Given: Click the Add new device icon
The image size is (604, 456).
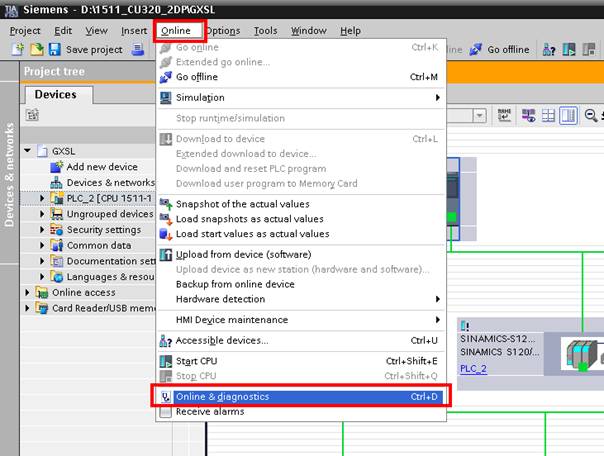Looking at the screenshot, I should 58,167.
